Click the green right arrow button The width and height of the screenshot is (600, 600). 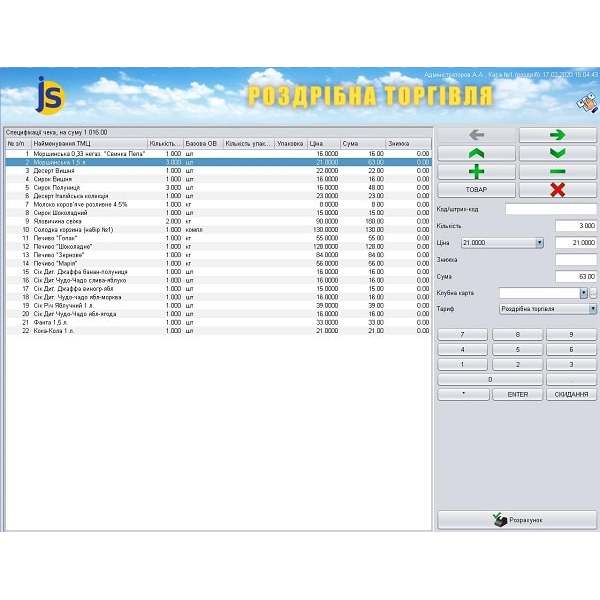[557, 135]
